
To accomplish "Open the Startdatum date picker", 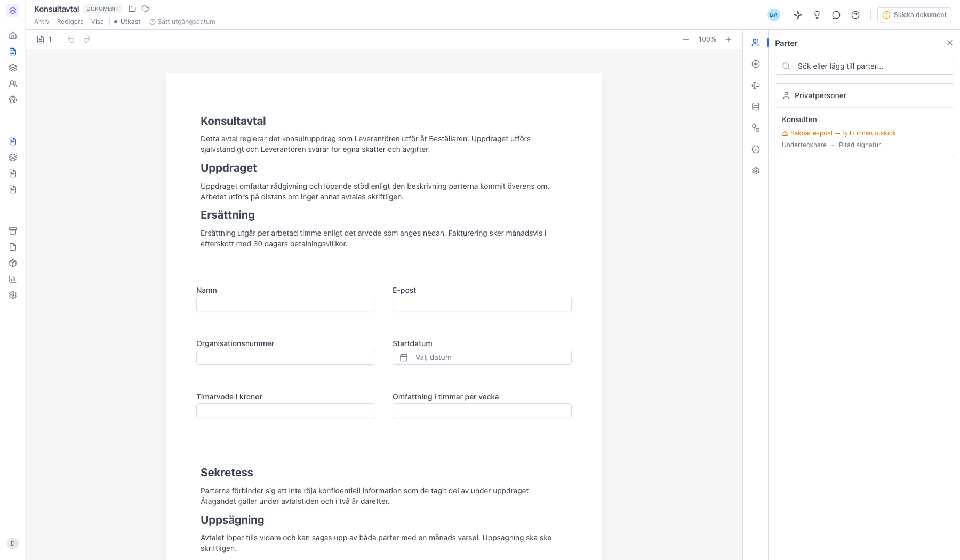I will 482,357.
